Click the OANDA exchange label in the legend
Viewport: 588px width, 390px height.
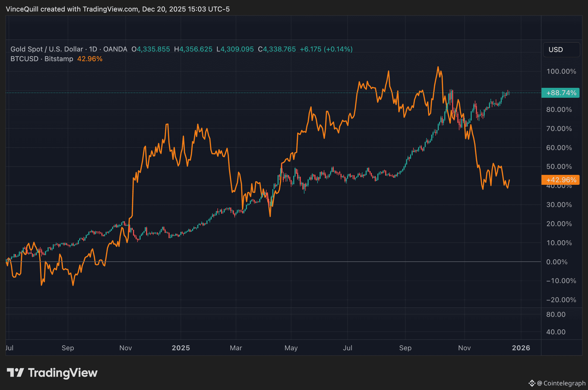(x=115, y=49)
